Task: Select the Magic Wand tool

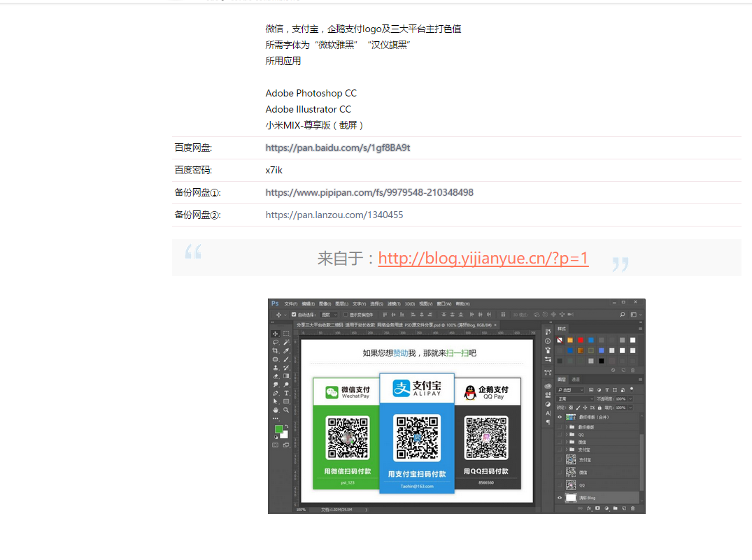Action: click(x=287, y=343)
